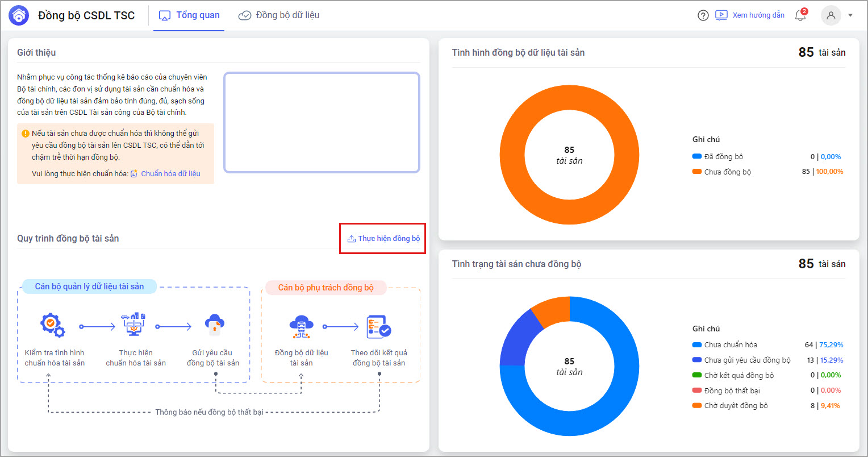
Task: Open the help question mark icon
Action: tap(703, 15)
